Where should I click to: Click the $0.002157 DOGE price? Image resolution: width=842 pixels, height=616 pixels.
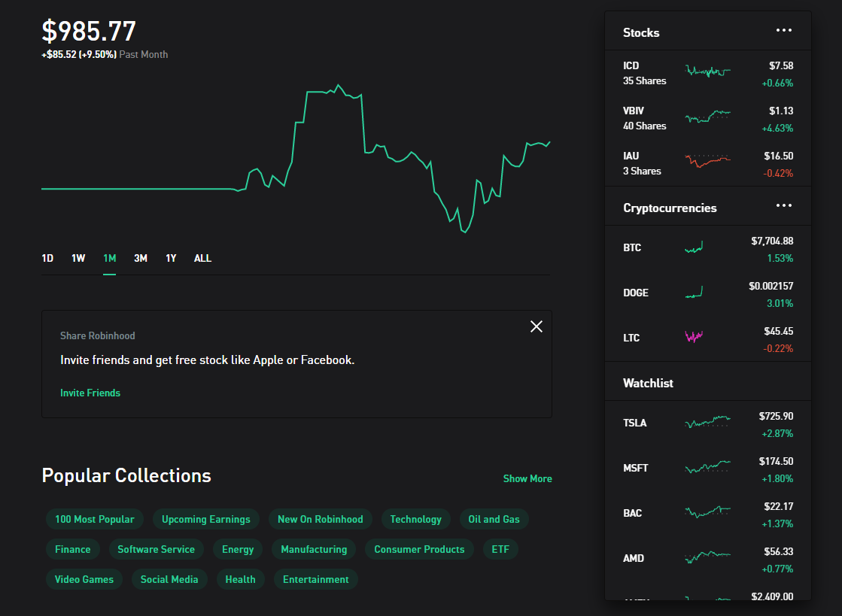pyautogui.click(x=771, y=286)
